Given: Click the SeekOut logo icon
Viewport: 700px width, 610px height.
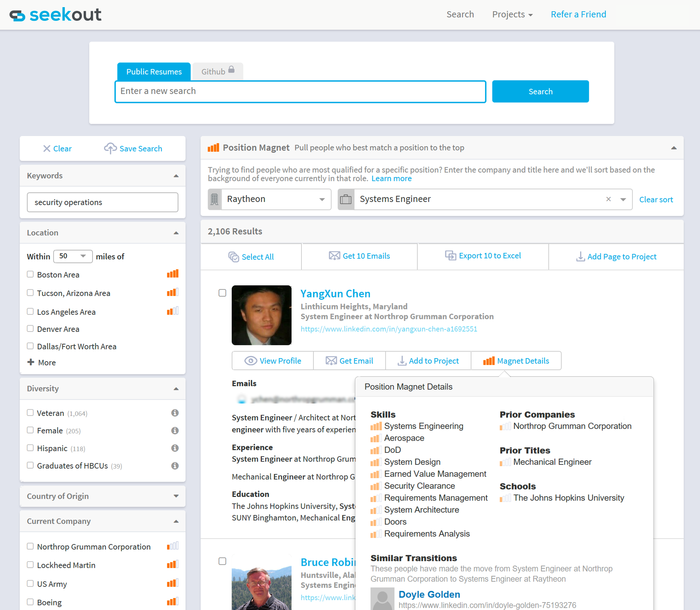Looking at the screenshot, I should pos(17,15).
